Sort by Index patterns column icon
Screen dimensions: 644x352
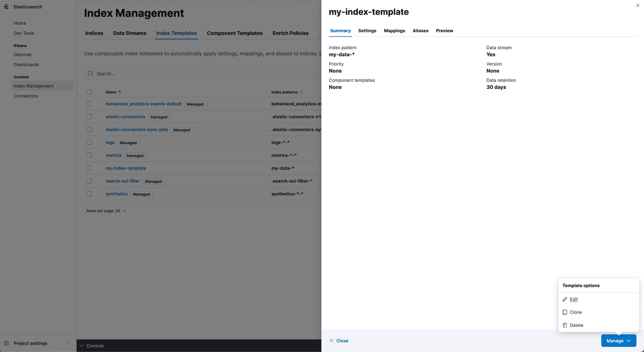[301, 92]
